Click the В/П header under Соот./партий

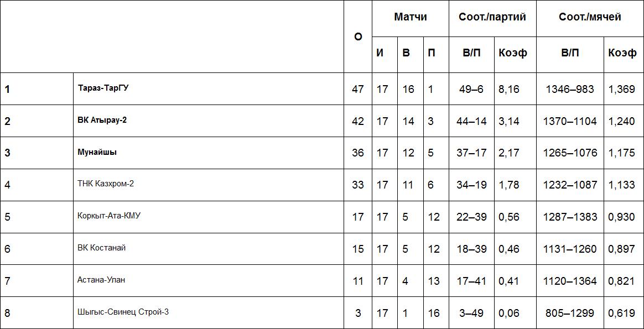(471, 53)
